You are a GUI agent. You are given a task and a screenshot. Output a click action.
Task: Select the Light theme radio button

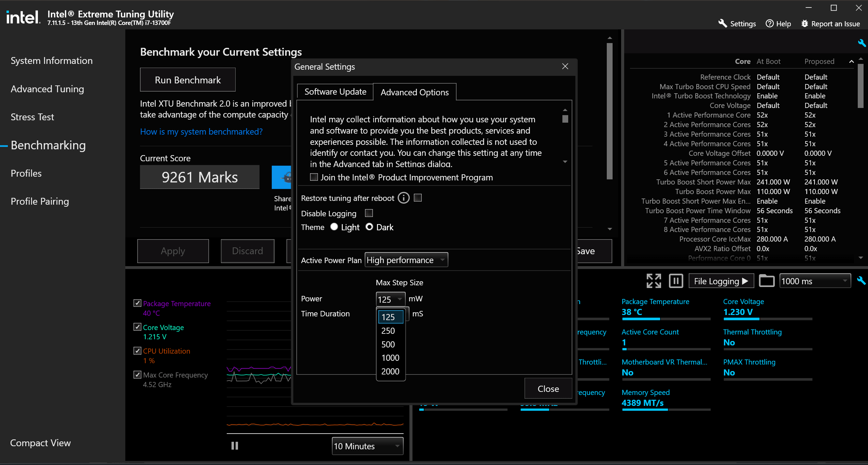tap(334, 227)
